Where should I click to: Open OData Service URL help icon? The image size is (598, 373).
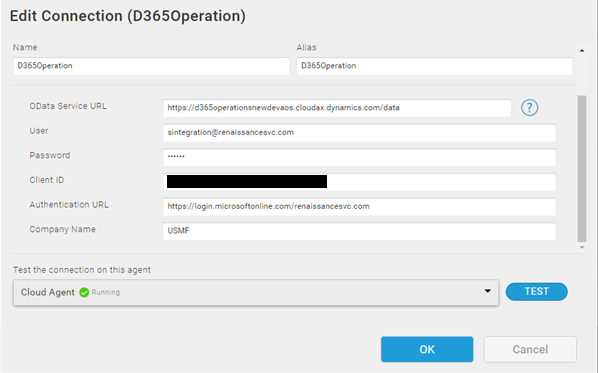pyautogui.click(x=529, y=108)
